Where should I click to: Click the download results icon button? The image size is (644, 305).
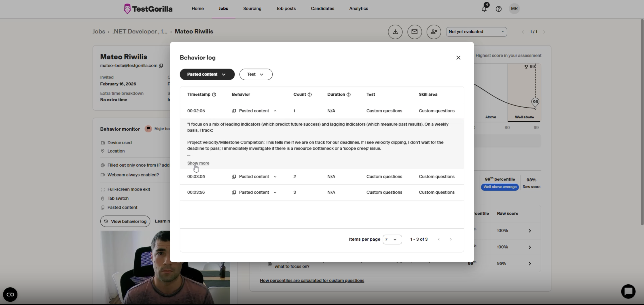pos(395,32)
